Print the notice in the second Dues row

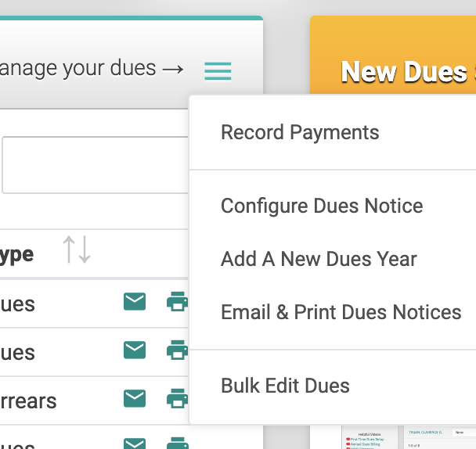[177, 350]
